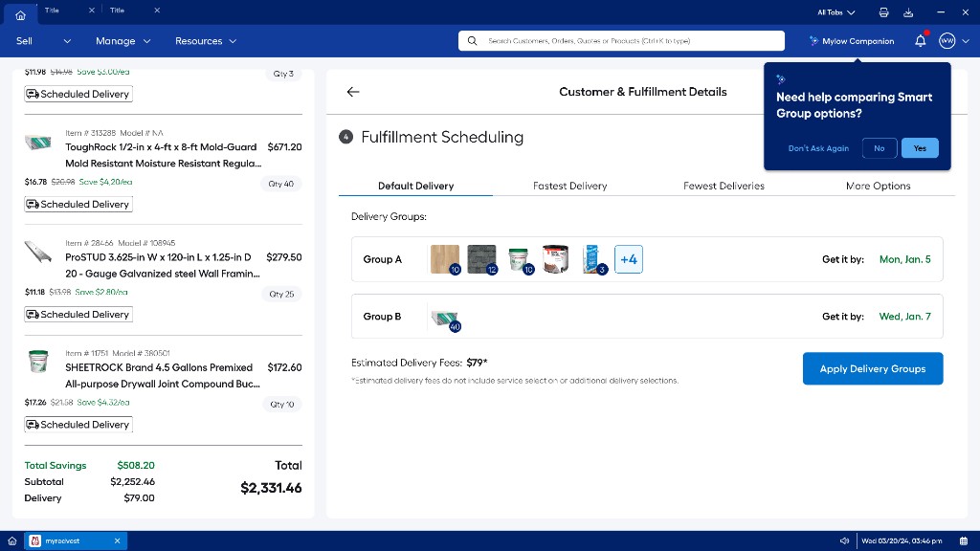Viewport: 980px width, 551px height.
Task: Go back with the left arrow
Action: tap(353, 92)
